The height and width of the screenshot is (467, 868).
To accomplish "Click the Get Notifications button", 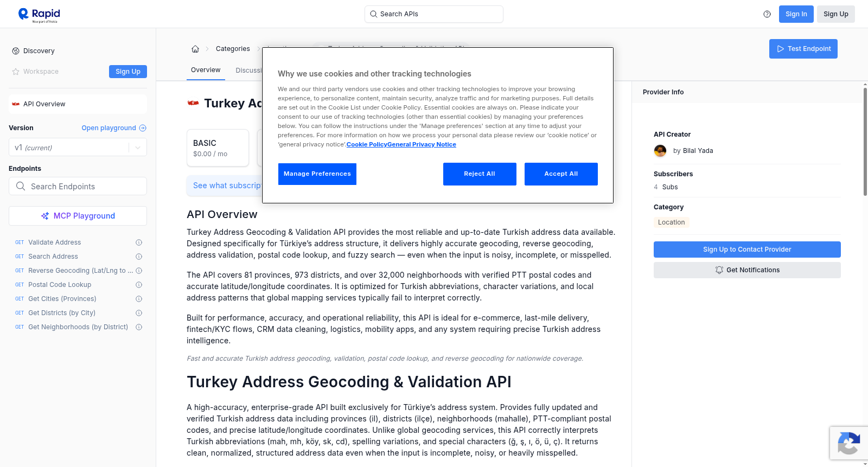I will tap(747, 270).
